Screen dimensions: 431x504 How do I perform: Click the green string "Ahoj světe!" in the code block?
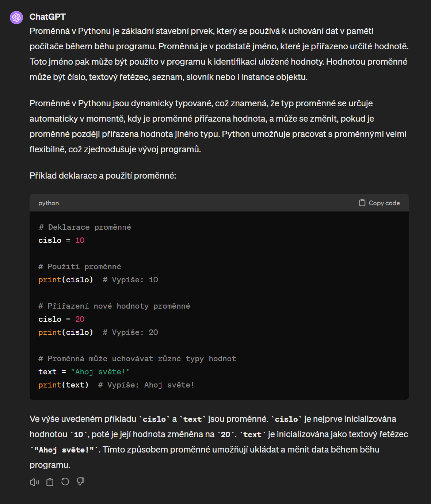tap(100, 372)
